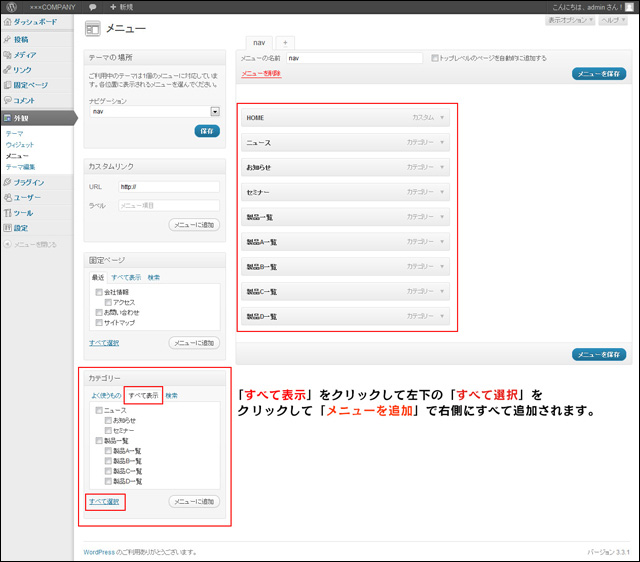Open the ナビゲーション nav dropdown
Image resolution: width=640 pixels, height=562 pixels.
pos(214,112)
